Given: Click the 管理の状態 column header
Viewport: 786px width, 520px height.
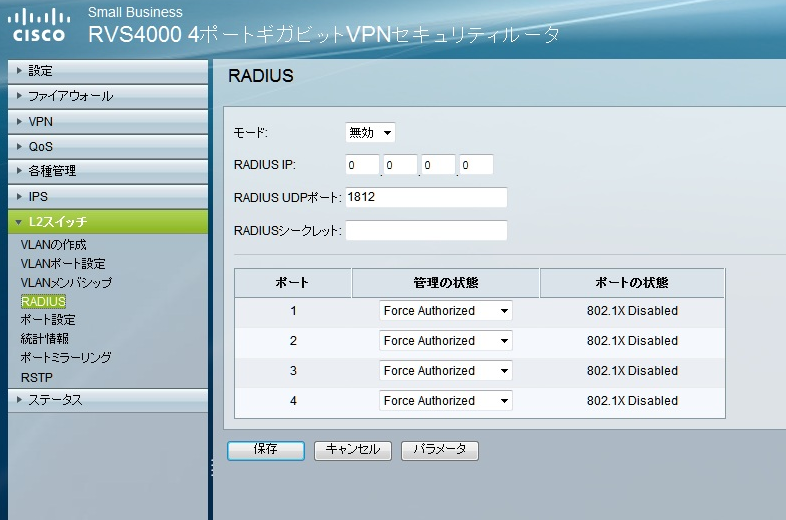Looking at the screenshot, I should [446, 283].
